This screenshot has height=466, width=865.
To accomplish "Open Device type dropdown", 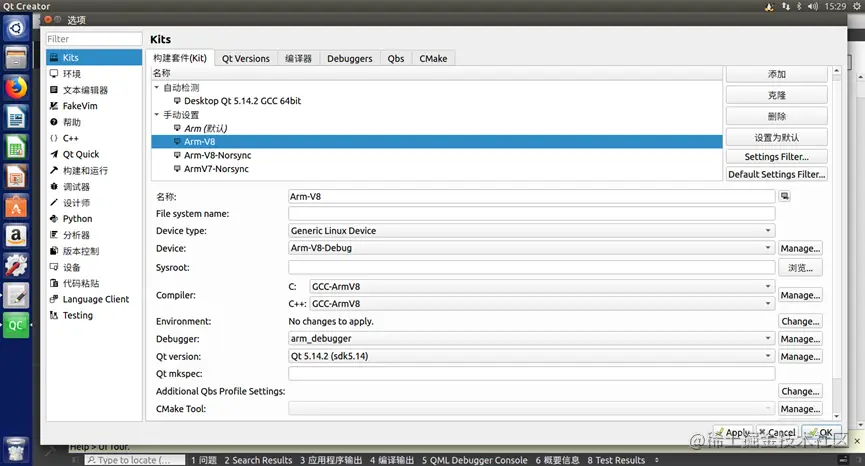I will click(x=531, y=231).
